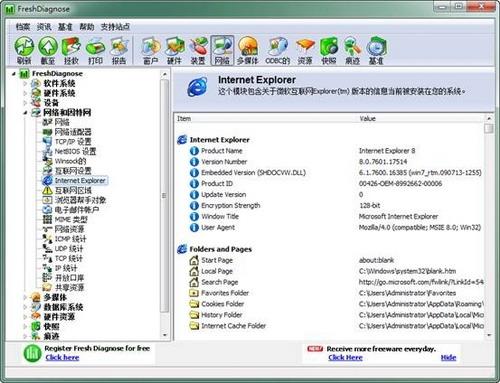Select the UDP 统计 tree item
The width and height of the screenshot is (500, 383).
click(x=69, y=249)
